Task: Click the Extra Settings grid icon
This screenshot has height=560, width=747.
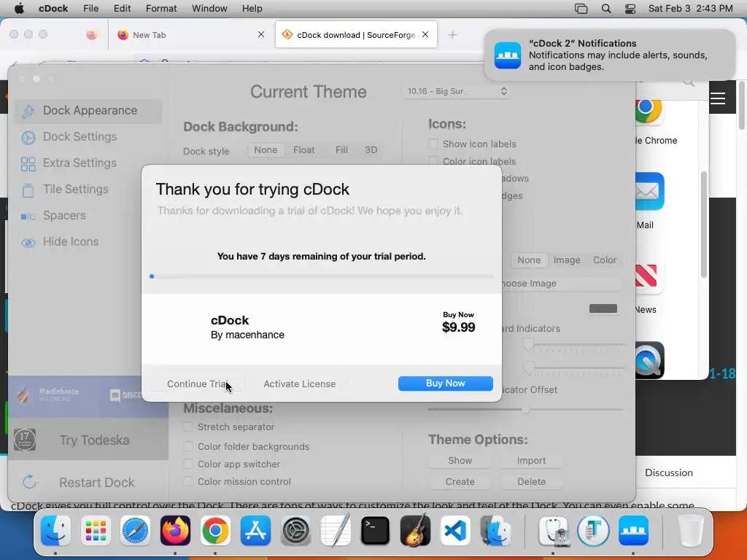Action: coord(28,164)
